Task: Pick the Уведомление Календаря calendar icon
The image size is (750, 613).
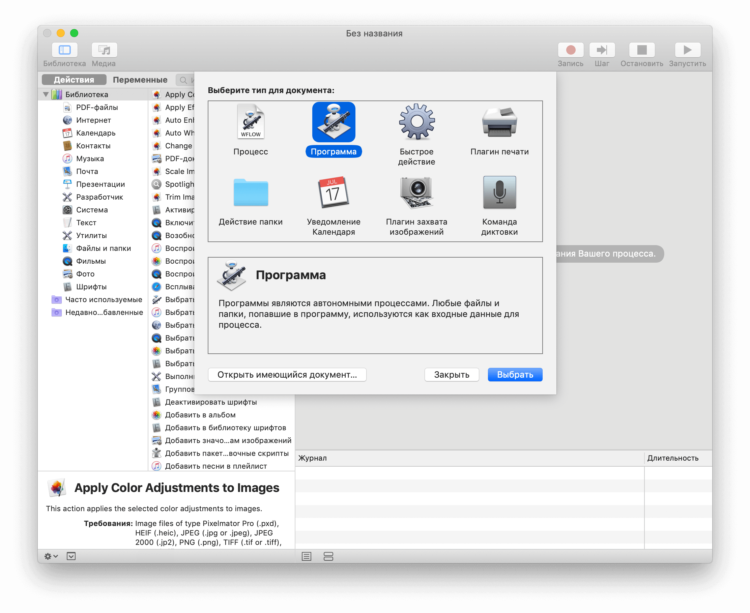Action: [333, 192]
